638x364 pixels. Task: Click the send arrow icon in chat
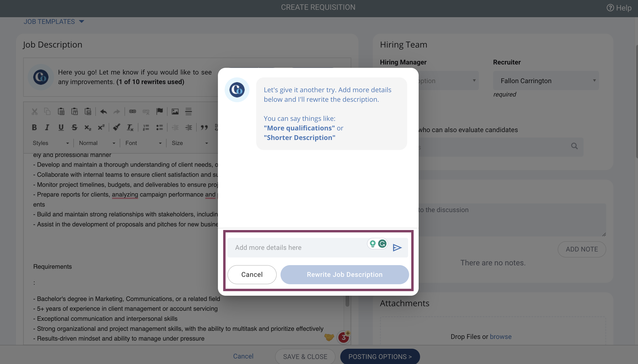point(397,247)
